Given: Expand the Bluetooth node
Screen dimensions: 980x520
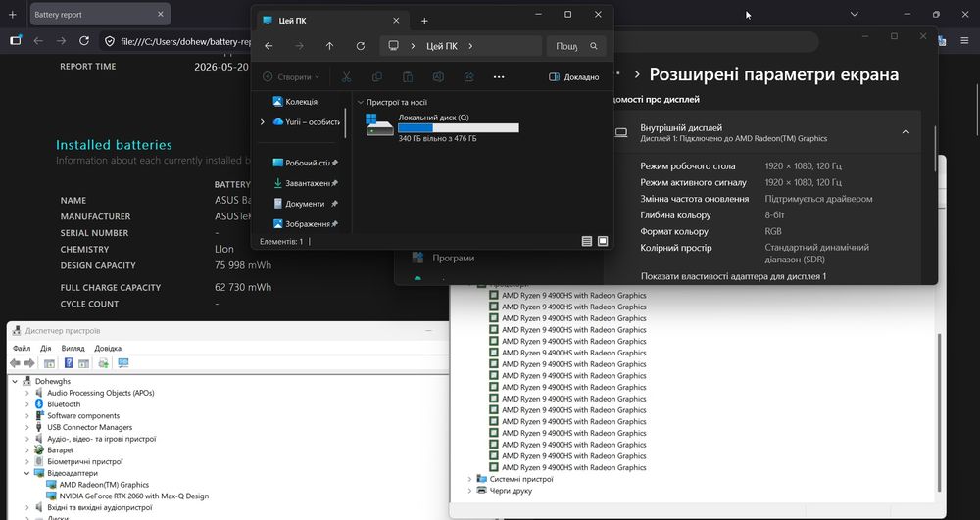Looking at the screenshot, I should [x=26, y=403].
